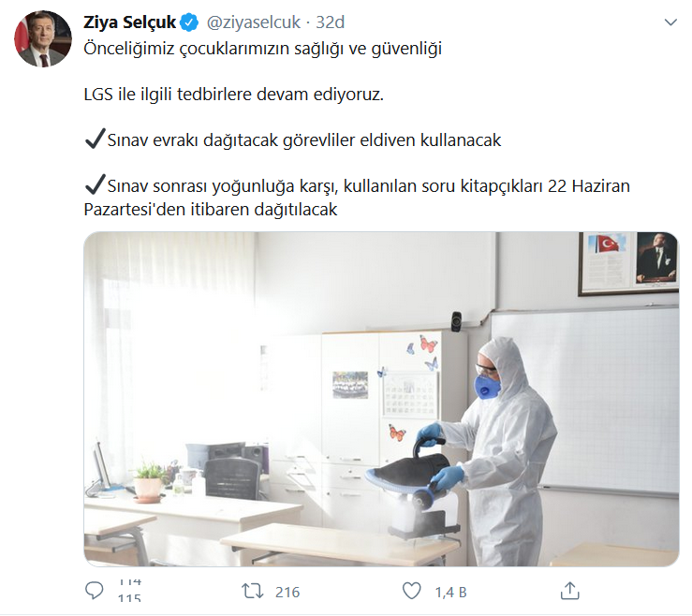This screenshot has height=616, width=692.
Task: Open the classroom disinfection photo
Action: [381, 399]
